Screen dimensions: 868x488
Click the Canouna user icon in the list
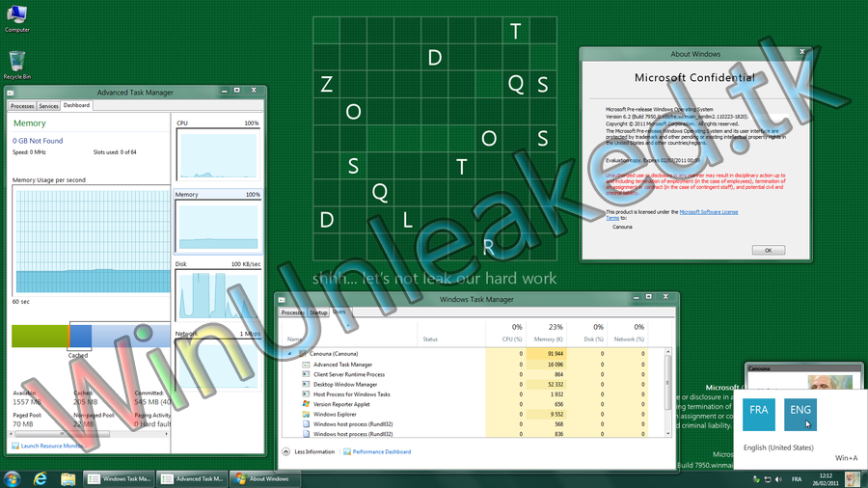pos(302,354)
